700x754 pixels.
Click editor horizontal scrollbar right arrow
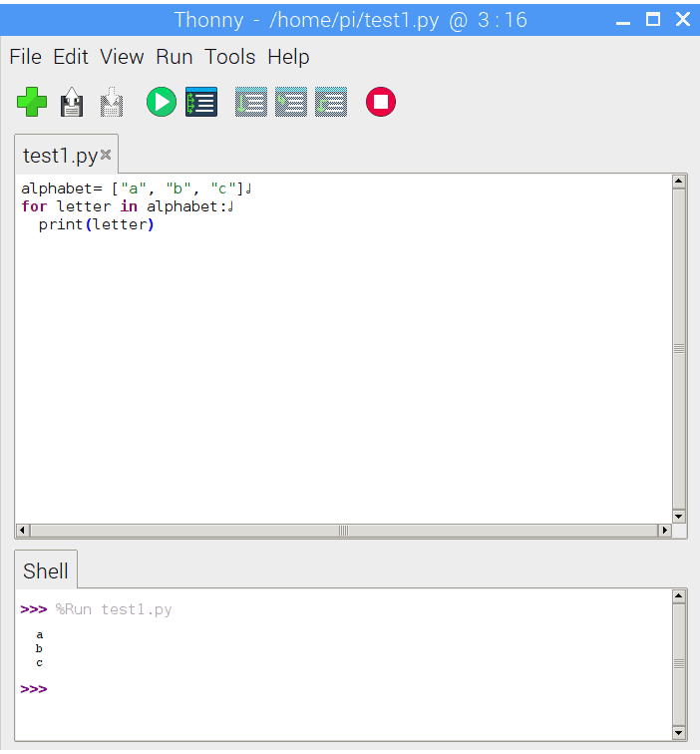[x=664, y=531]
